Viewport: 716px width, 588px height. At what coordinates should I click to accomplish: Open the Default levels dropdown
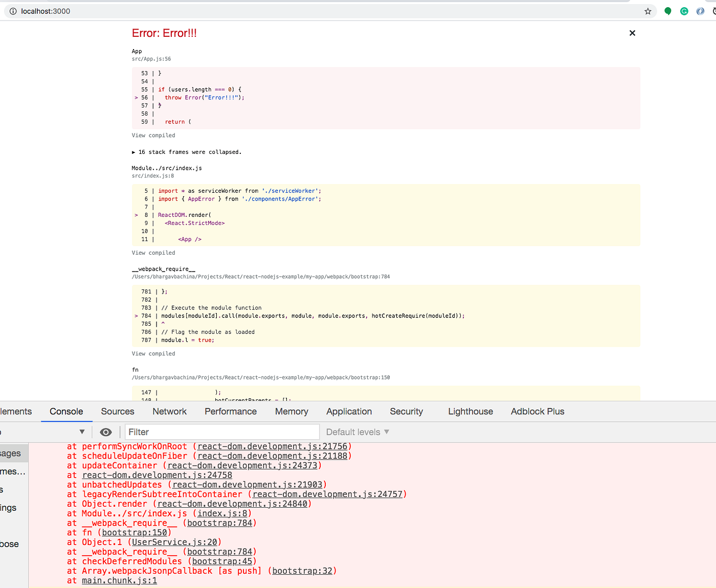coord(357,432)
